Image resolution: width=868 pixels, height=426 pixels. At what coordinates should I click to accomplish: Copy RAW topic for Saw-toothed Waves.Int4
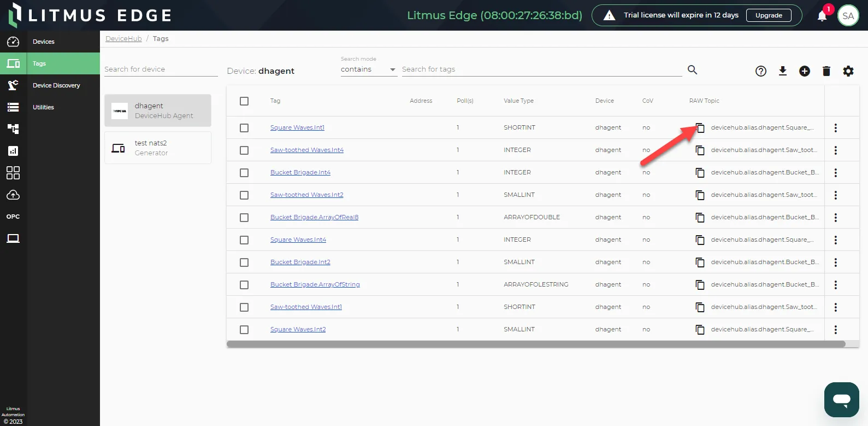point(700,150)
